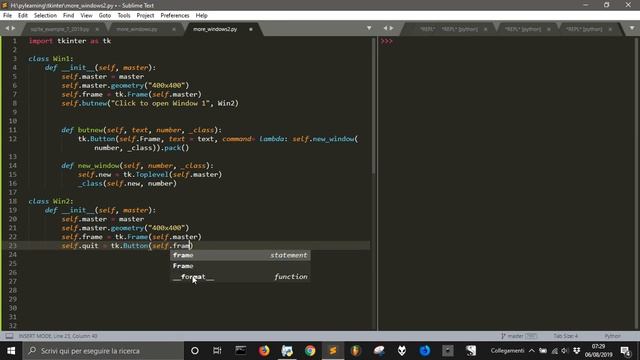Screen dimensions: 640x360
Task: Click the editor vertical scrollbar
Action: click(373, 106)
